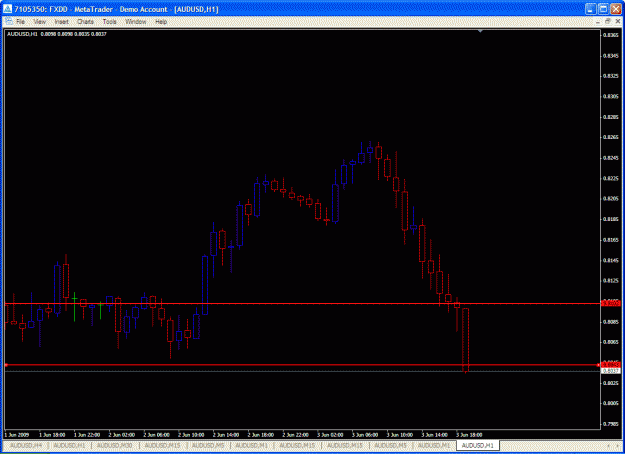The width and height of the screenshot is (625, 454).
Task: Click the 0.8265 price axis label
Action: (610, 137)
